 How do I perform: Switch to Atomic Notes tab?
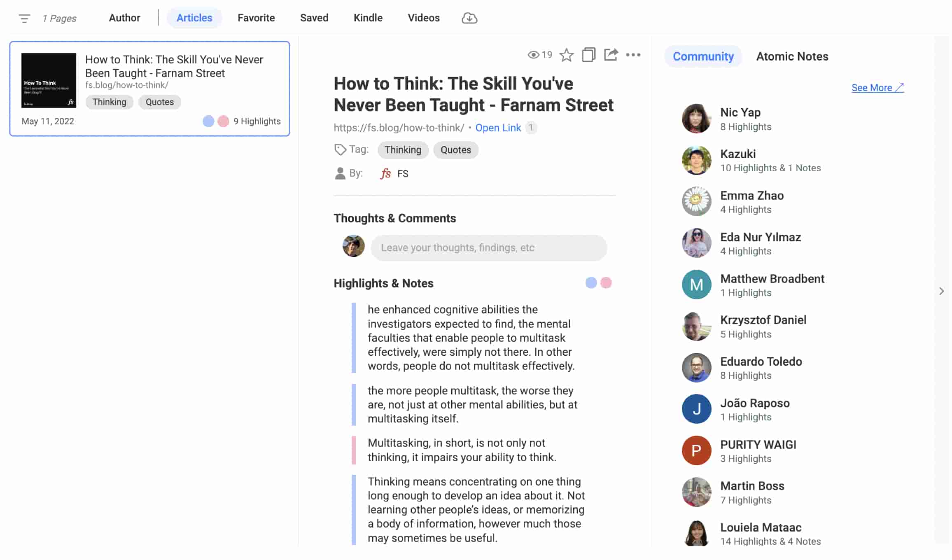click(792, 56)
